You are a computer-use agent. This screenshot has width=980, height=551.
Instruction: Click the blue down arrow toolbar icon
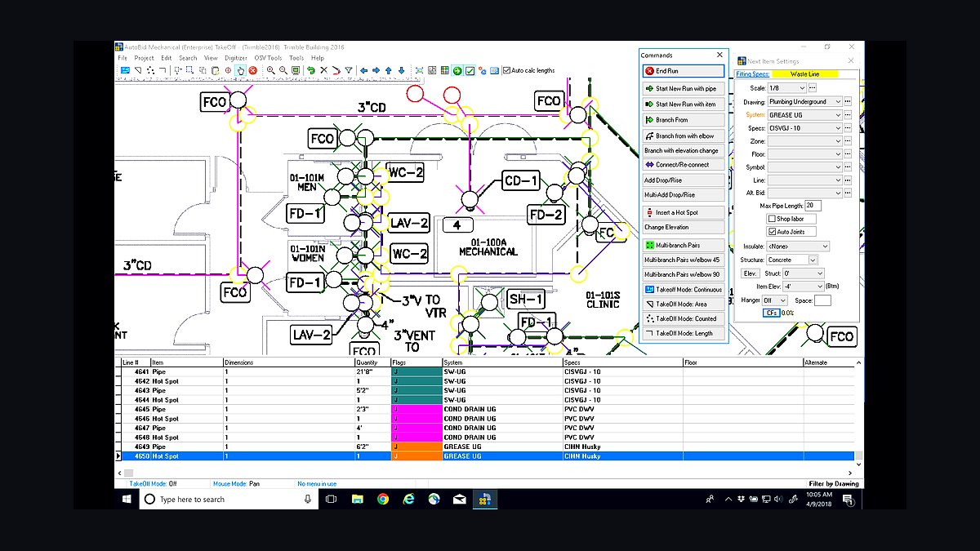[x=402, y=70]
